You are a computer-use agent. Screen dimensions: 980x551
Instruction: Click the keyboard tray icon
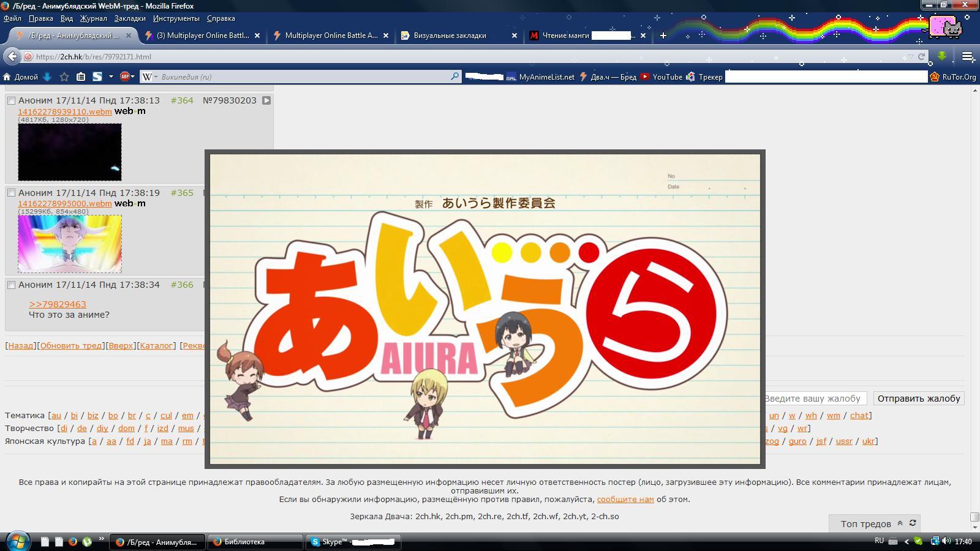point(893,541)
